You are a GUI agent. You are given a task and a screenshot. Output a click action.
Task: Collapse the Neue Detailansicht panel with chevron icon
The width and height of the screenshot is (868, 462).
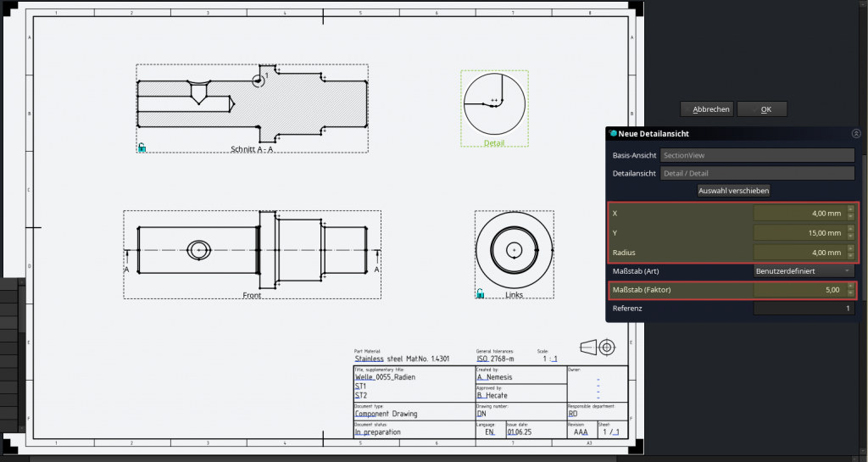(856, 134)
